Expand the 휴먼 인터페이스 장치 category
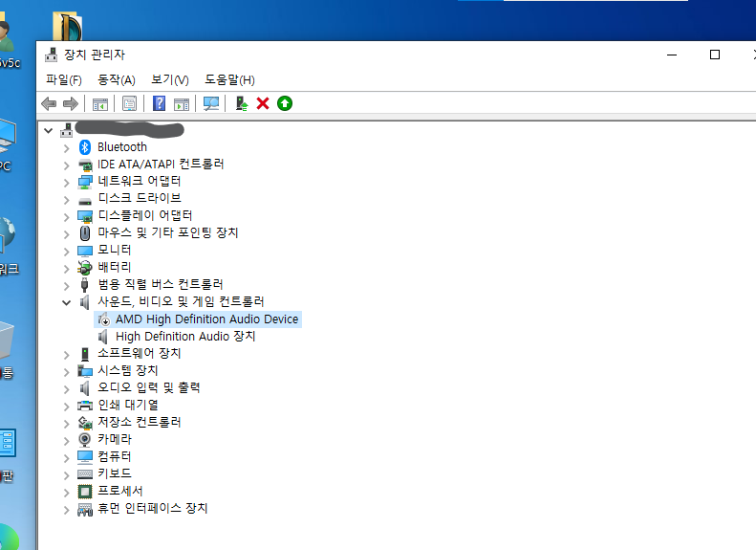The height and width of the screenshot is (550, 756). tap(67, 509)
